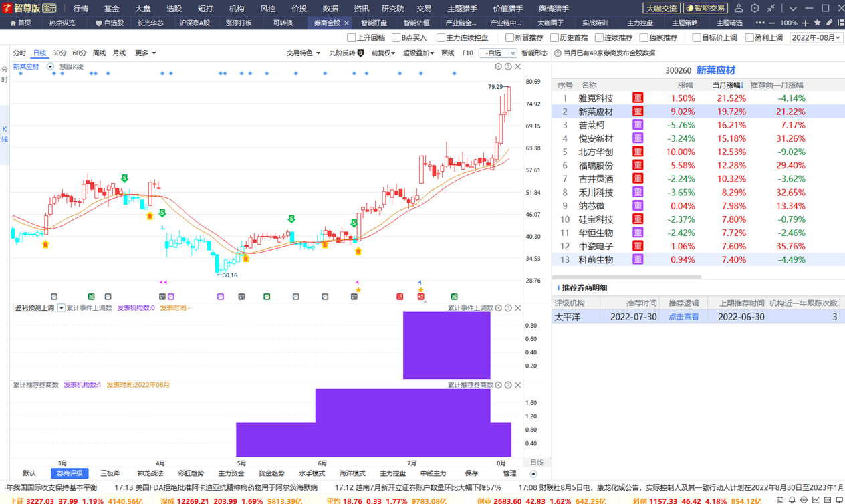Click the 点击查看 recommendation logic link
The width and height of the screenshot is (845, 504).
pyautogui.click(x=684, y=317)
